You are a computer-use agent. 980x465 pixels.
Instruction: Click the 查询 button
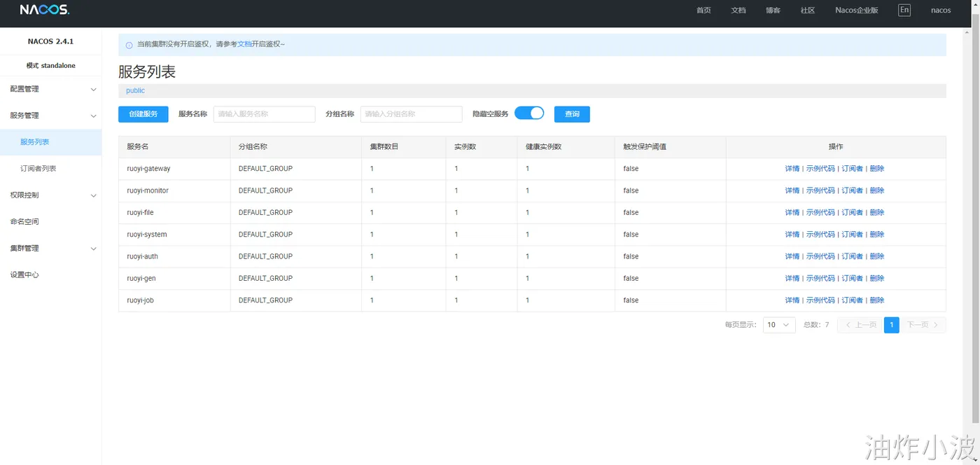click(572, 114)
